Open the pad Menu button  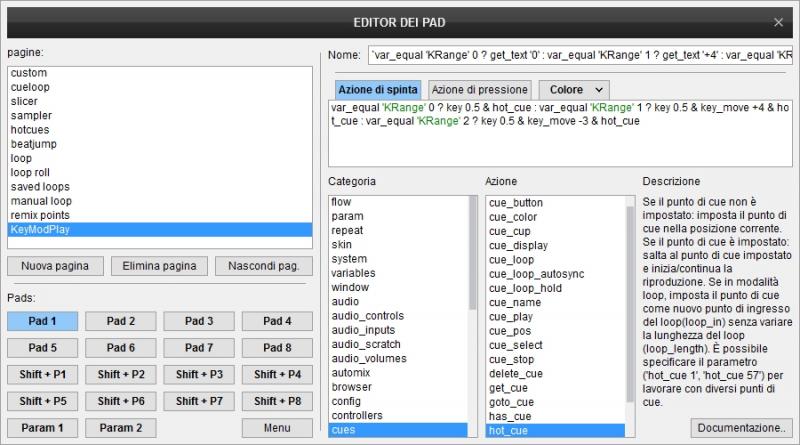[x=277, y=428]
